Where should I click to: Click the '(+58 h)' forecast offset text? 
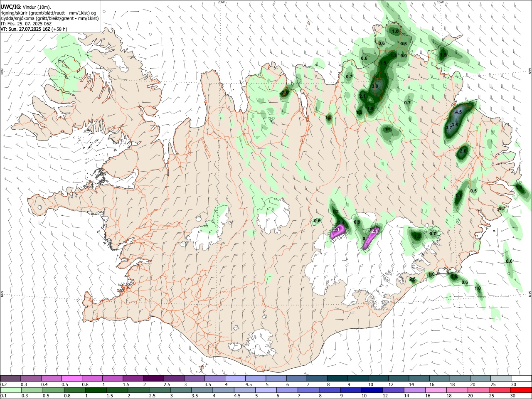click(x=59, y=29)
